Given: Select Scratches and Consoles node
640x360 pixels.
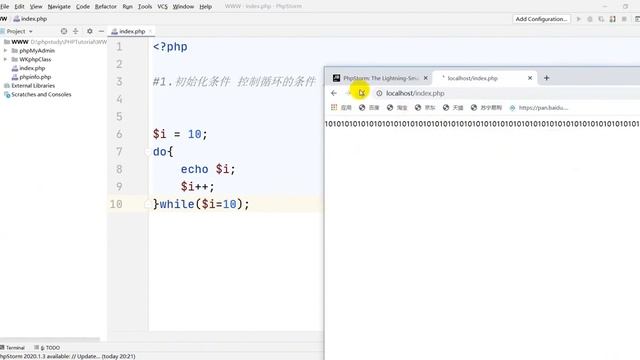Looking at the screenshot, I should click(x=41, y=94).
